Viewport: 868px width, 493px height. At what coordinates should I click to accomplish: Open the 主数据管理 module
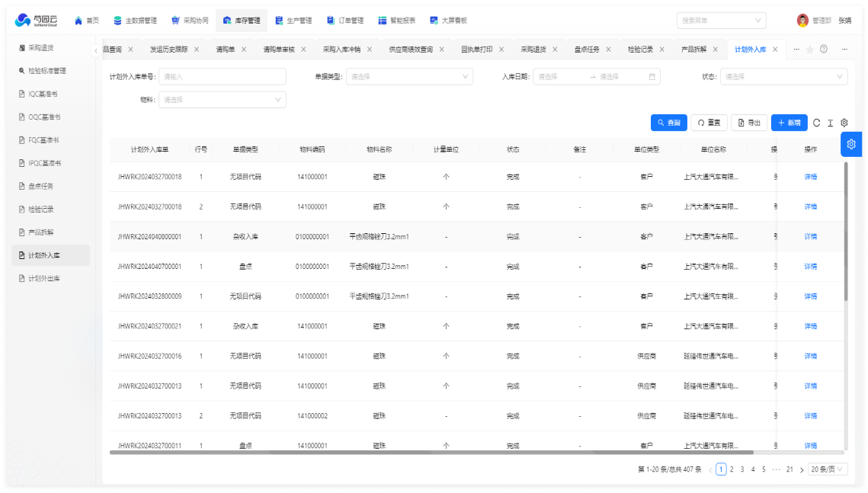pyautogui.click(x=135, y=21)
